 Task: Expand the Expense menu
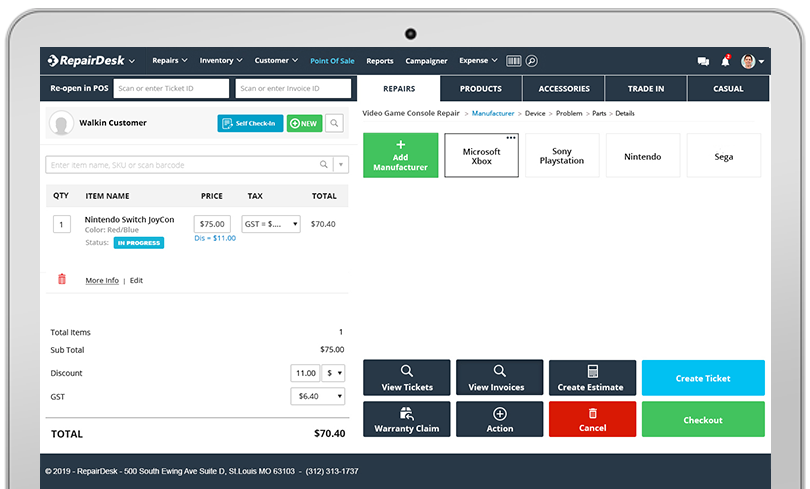click(478, 60)
